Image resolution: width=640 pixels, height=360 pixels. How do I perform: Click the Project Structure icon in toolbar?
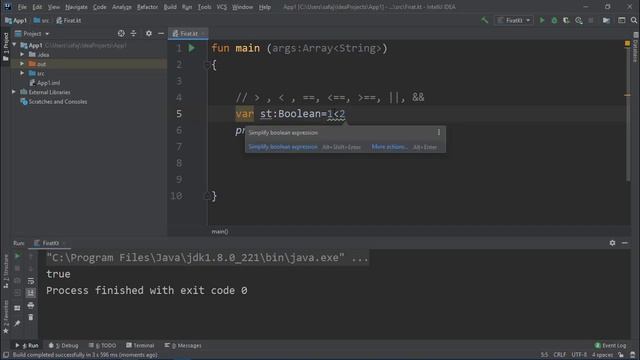click(x=606, y=20)
